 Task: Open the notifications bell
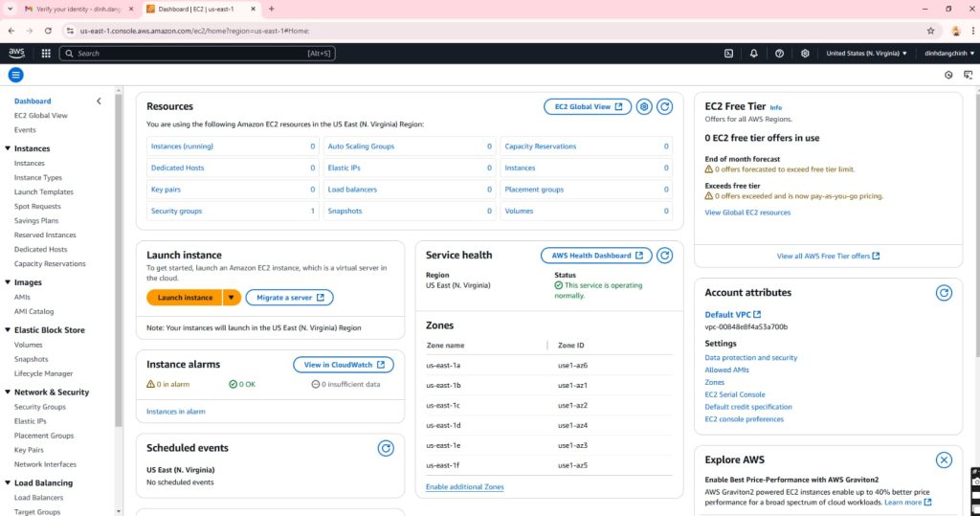tap(754, 54)
